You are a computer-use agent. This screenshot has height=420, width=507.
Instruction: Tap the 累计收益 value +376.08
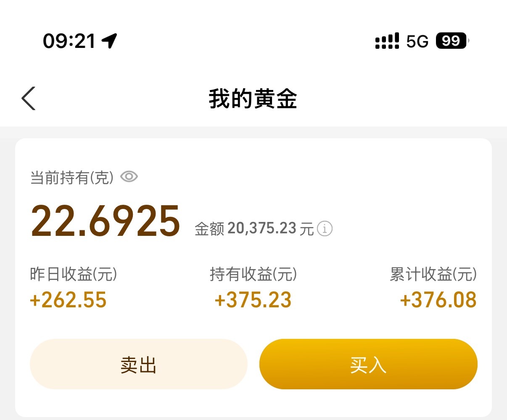click(x=438, y=300)
